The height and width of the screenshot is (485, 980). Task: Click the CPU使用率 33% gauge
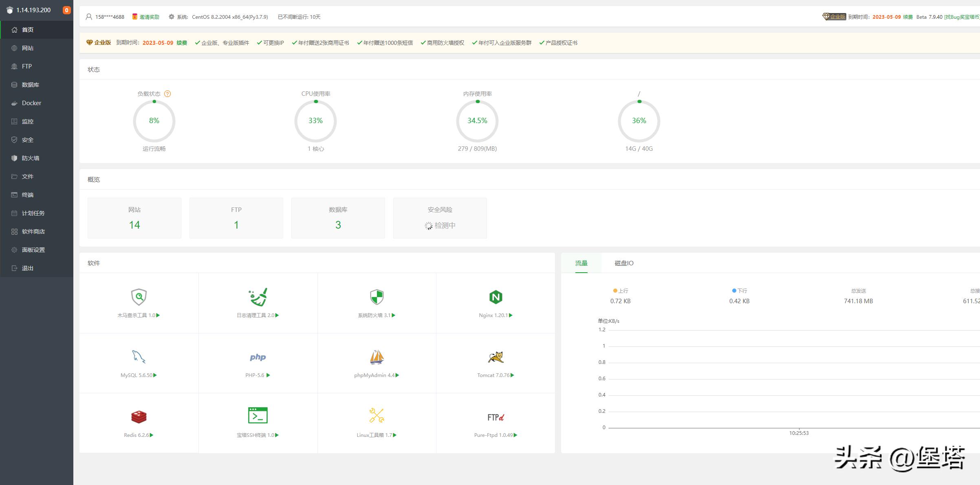[x=315, y=121]
